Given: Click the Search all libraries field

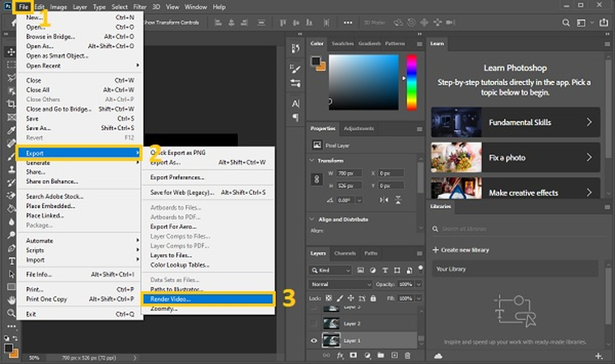Looking at the screenshot, I should [x=486, y=229].
